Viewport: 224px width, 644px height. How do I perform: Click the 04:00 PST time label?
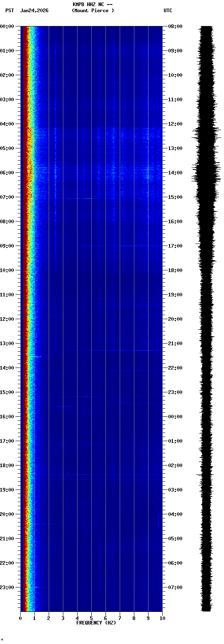pyautogui.click(x=7, y=124)
